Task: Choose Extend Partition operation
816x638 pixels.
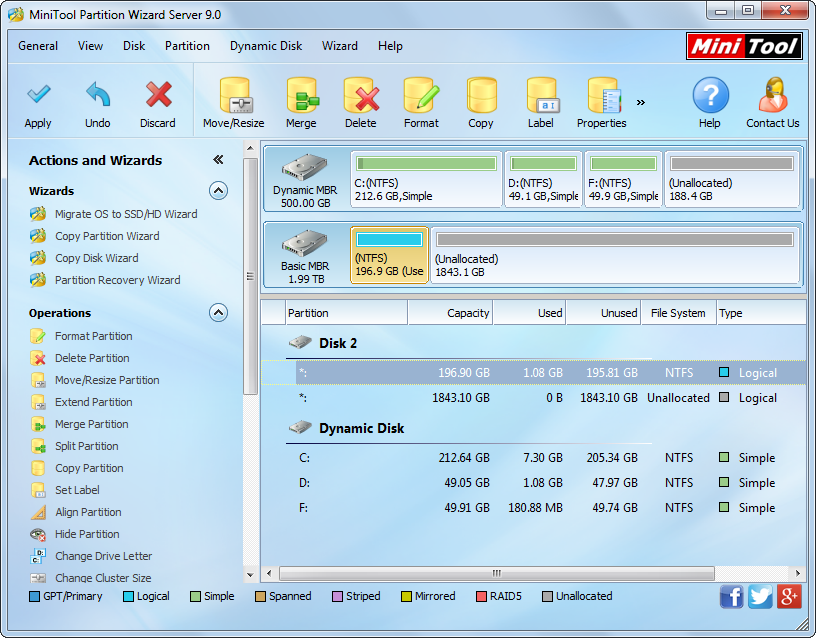Action: [x=94, y=402]
